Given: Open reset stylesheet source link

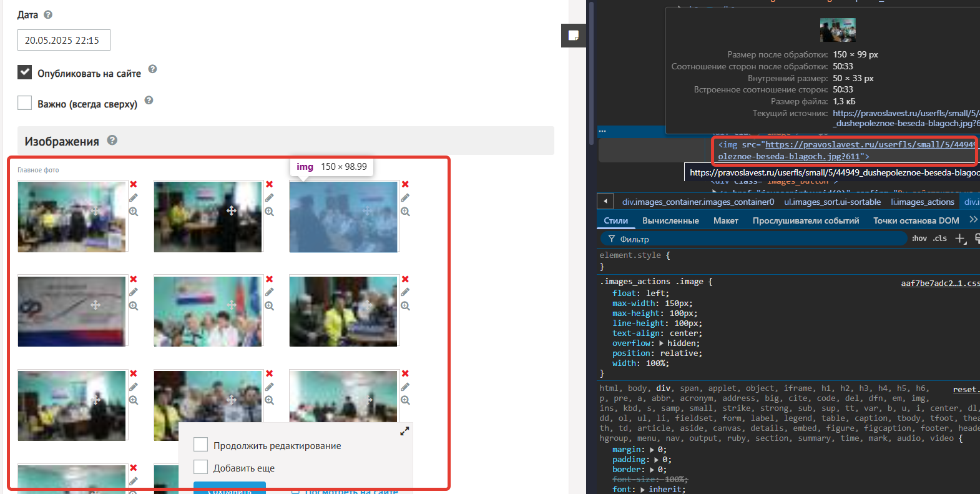Looking at the screenshot, I should tap(966, 389).
